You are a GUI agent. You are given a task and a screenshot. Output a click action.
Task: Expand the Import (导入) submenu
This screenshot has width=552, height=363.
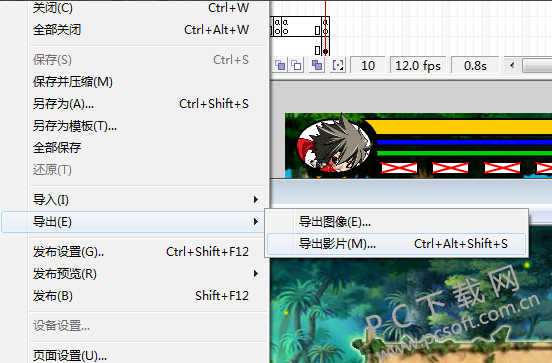pos(136,200)
